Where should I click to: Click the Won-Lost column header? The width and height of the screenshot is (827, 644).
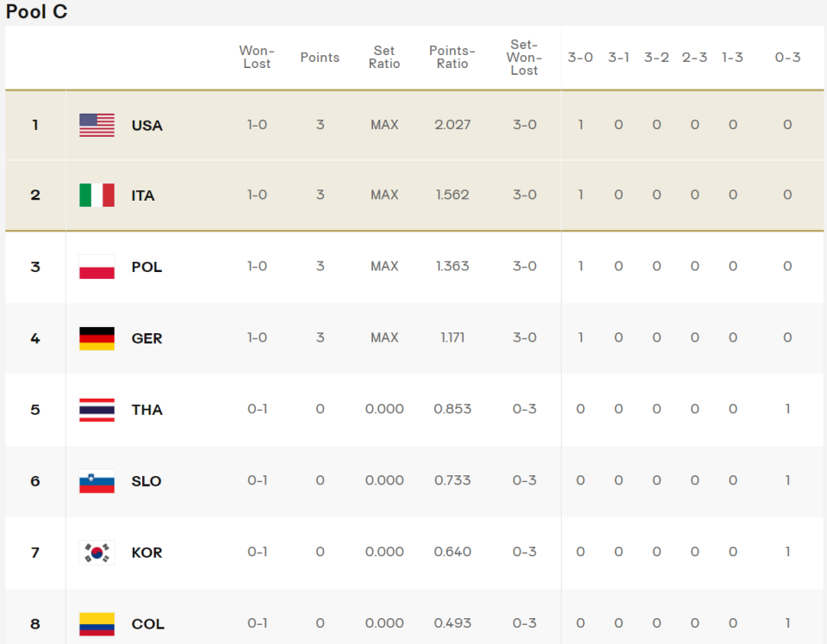(x=257, y=57)
